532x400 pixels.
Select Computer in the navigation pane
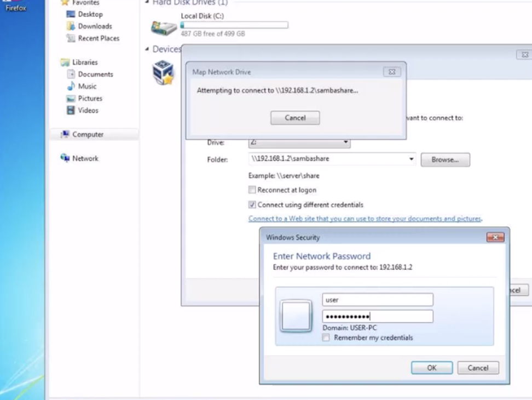(x=88, y=135)
